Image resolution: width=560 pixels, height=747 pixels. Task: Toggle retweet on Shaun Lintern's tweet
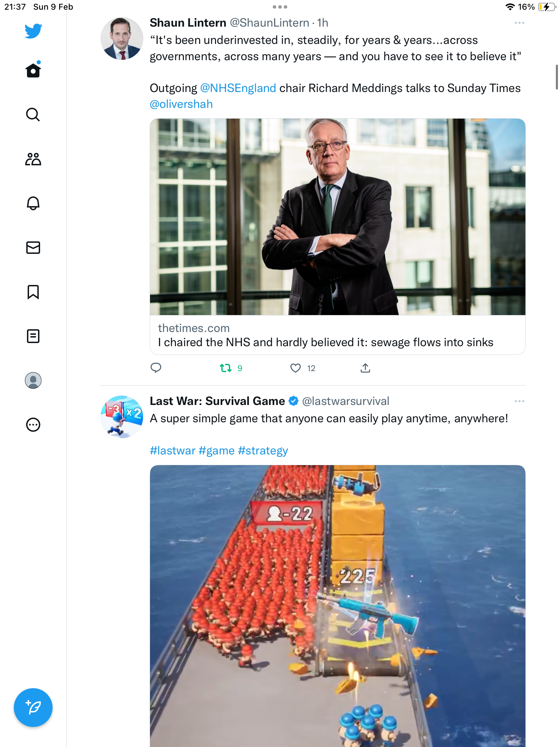(226, 368)
